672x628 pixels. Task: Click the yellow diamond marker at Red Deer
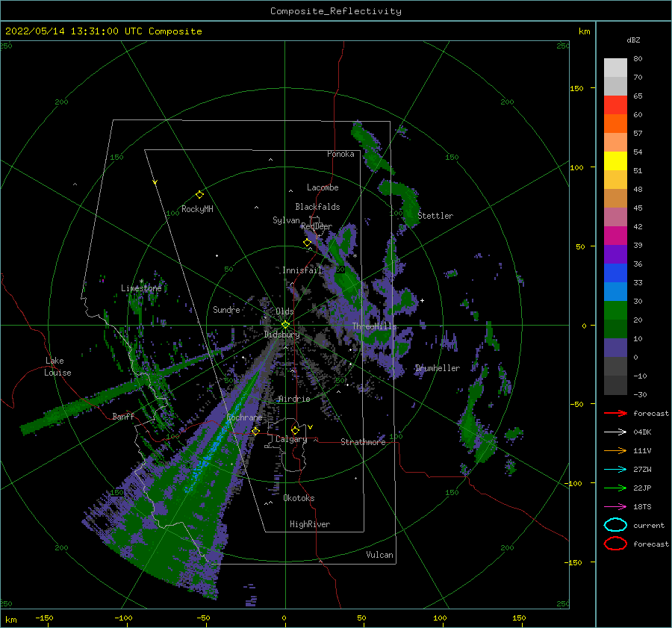[307, 243]
